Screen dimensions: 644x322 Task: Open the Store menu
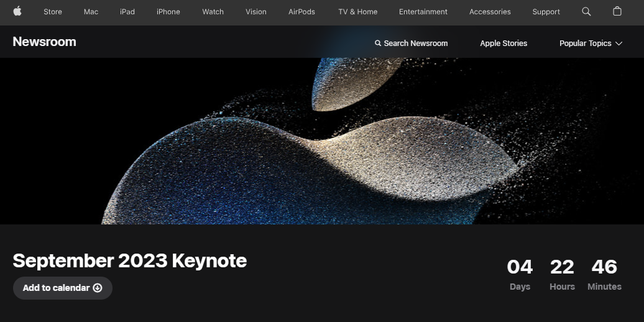[53, 12]
